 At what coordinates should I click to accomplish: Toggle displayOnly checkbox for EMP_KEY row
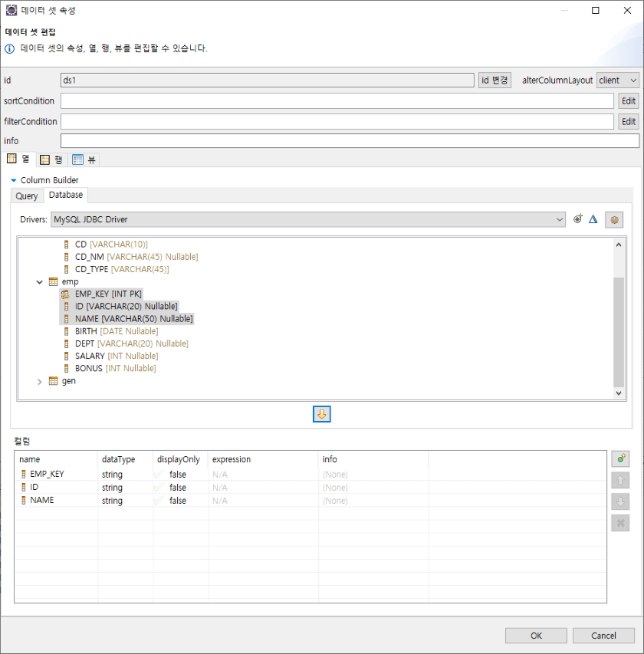tap(158, 475)
